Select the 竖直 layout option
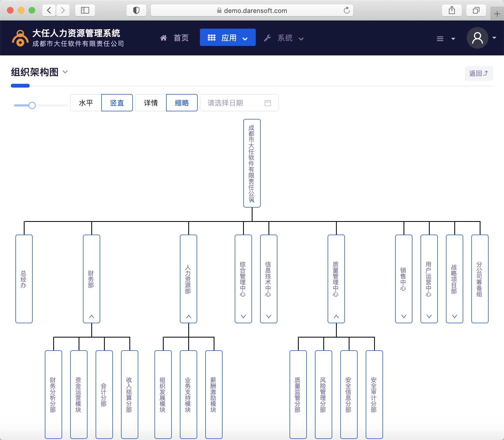Screen dimensions: 504x440 [117, 103]
